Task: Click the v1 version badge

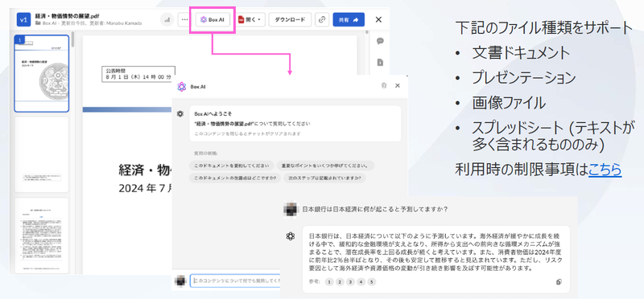Action: pyautogui.click(x=23, y=19)
